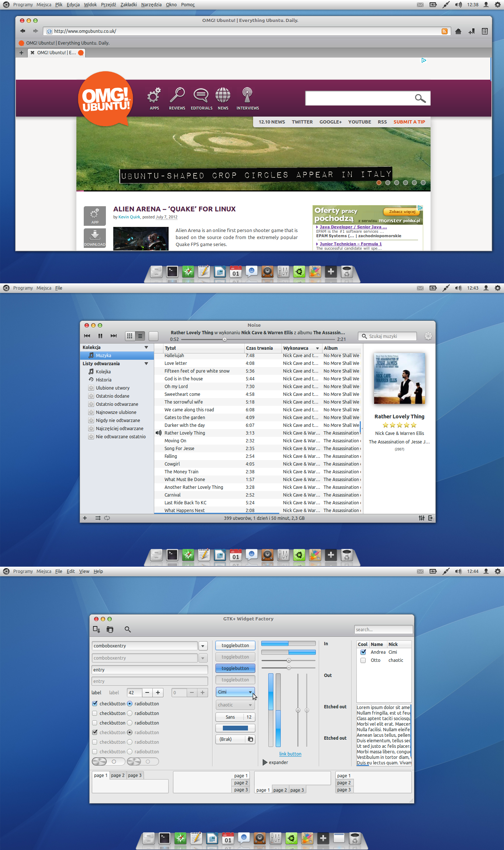
Task: Expand the expander triangle in Widget Factory
Action: (265, 762)
